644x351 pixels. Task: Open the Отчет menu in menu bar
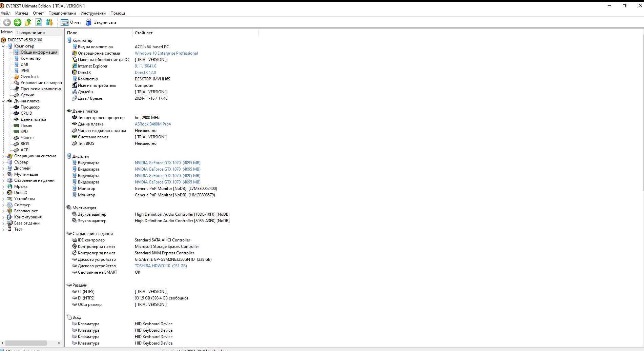[38, 13]
